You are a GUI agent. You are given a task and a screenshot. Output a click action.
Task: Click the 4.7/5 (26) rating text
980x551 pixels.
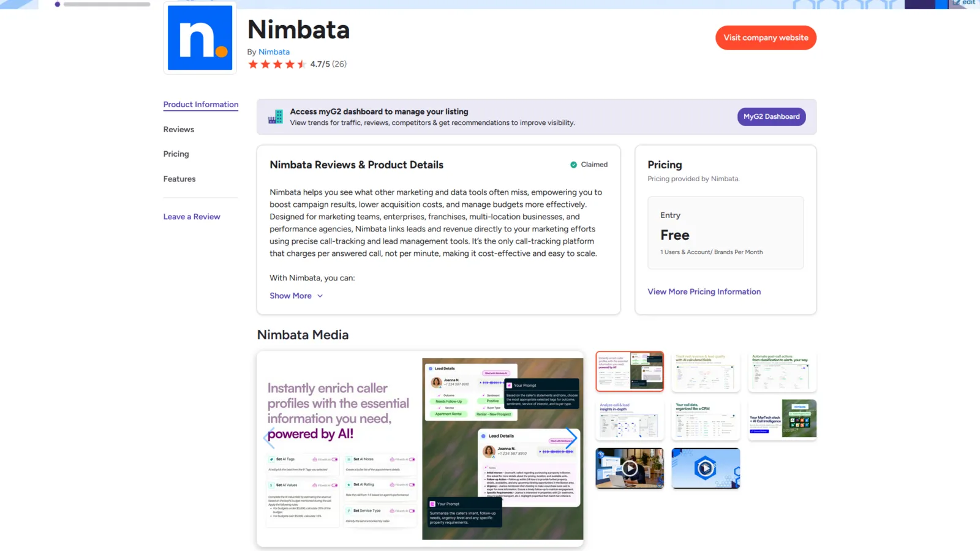[x=328, y=64]
